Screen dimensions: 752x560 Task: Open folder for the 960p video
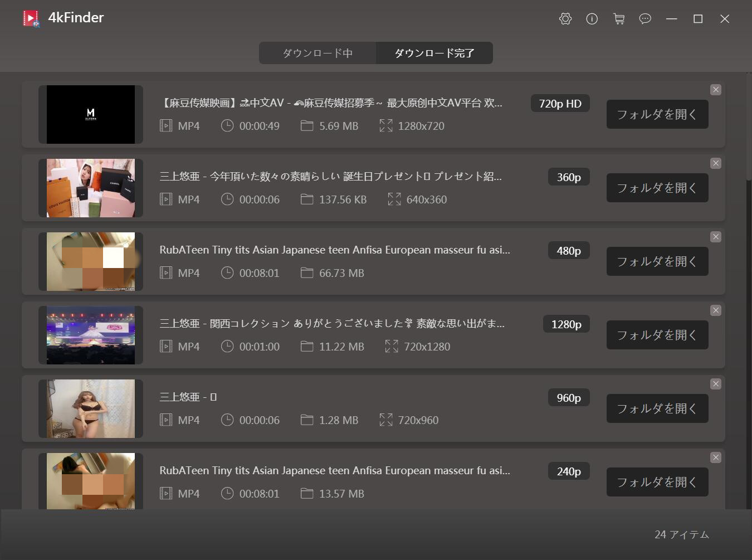[657, 408]
